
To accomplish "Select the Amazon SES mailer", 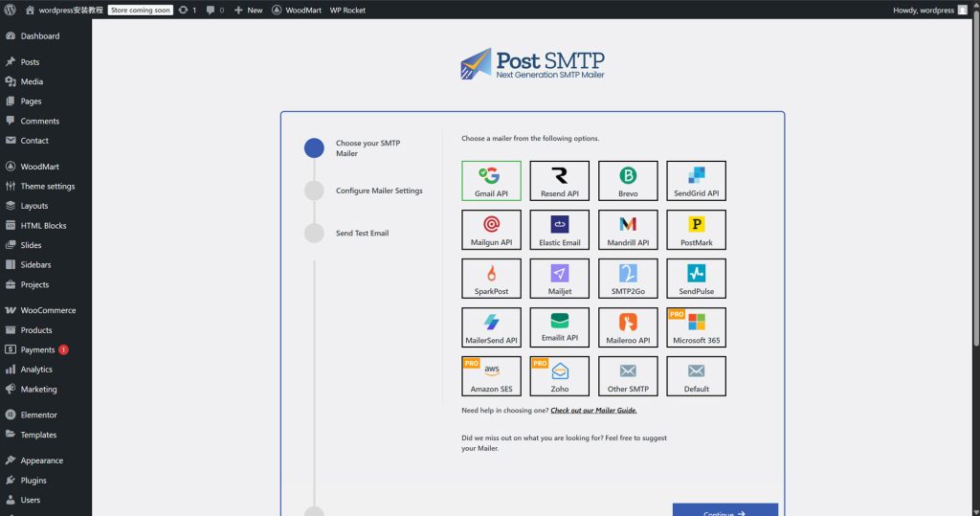I will (491, 375).
